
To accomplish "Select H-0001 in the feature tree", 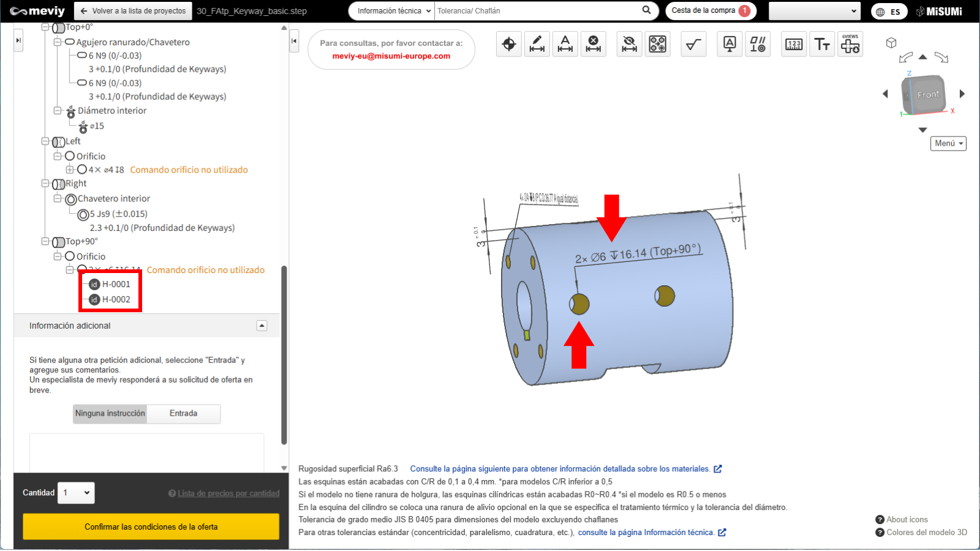I will (x=116, y=284).
